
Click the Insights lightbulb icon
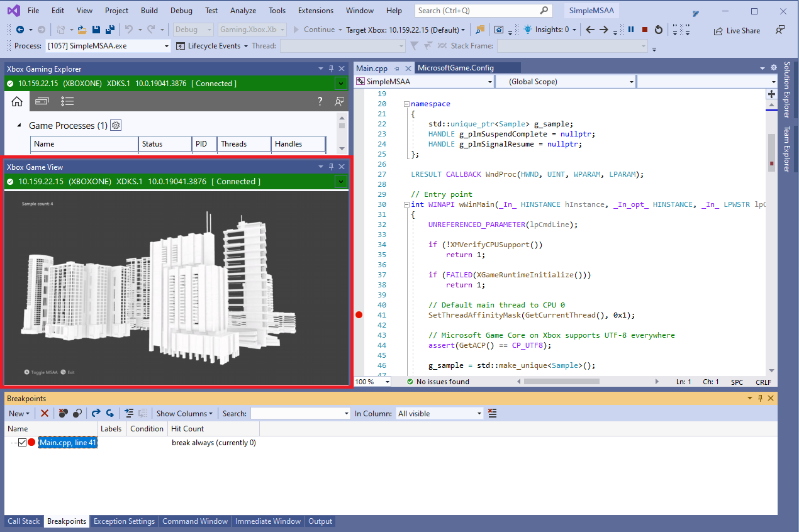(527, 30)
